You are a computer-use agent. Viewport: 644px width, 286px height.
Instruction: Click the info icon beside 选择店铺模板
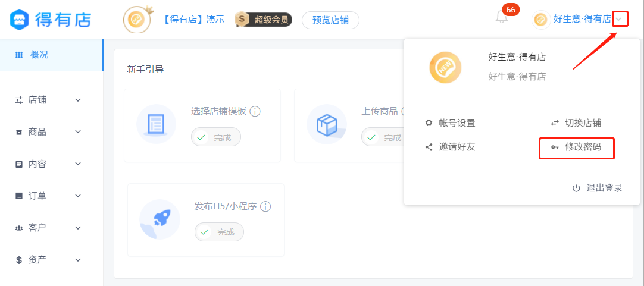coord(255,111)
